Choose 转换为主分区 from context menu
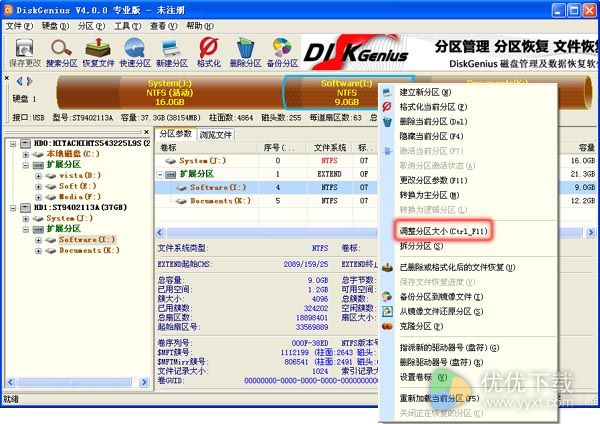 [x=468, y=195]
